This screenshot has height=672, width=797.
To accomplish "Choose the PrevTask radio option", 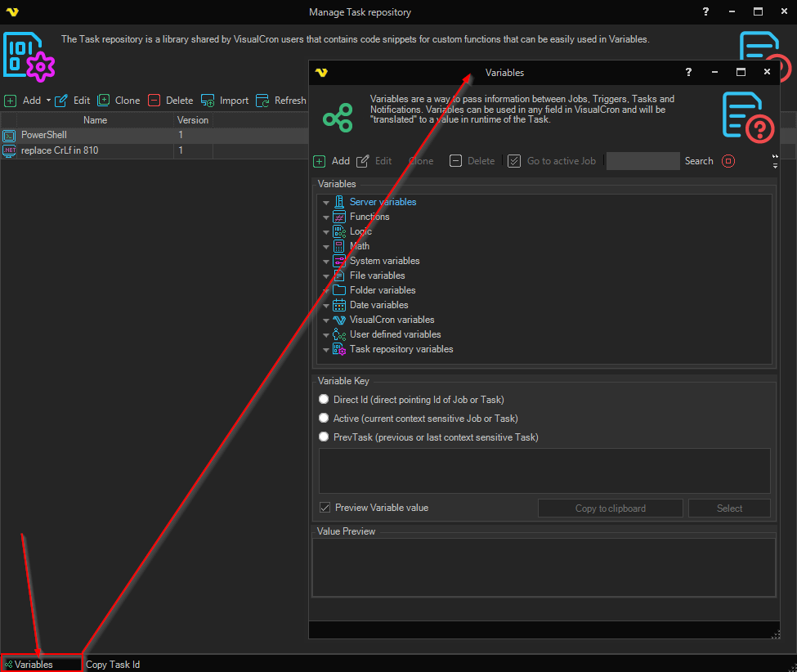I will pos(324,437).
